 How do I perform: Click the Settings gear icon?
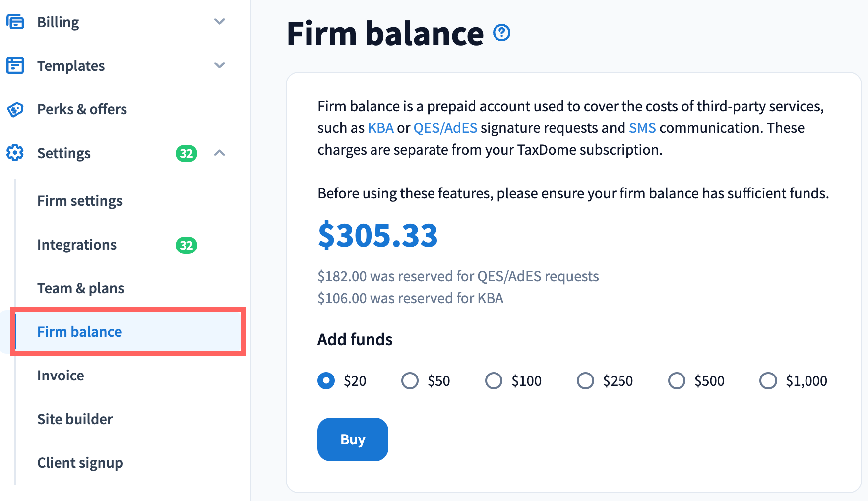coord(15,153)
